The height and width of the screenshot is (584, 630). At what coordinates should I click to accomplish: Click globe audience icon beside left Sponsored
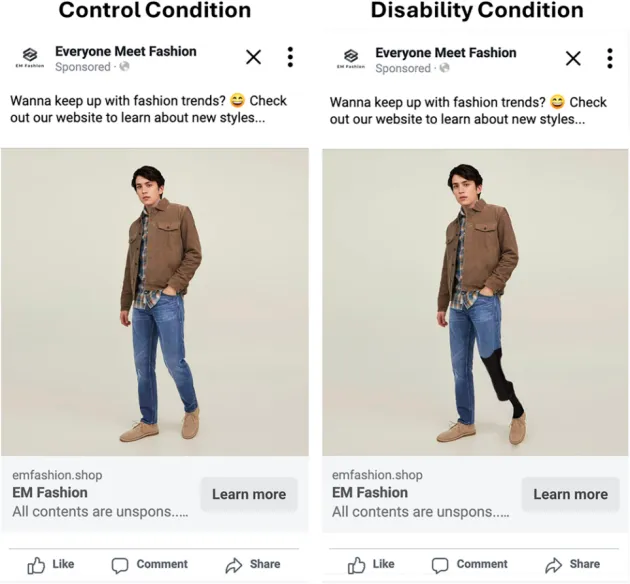(x=125, y=66)
